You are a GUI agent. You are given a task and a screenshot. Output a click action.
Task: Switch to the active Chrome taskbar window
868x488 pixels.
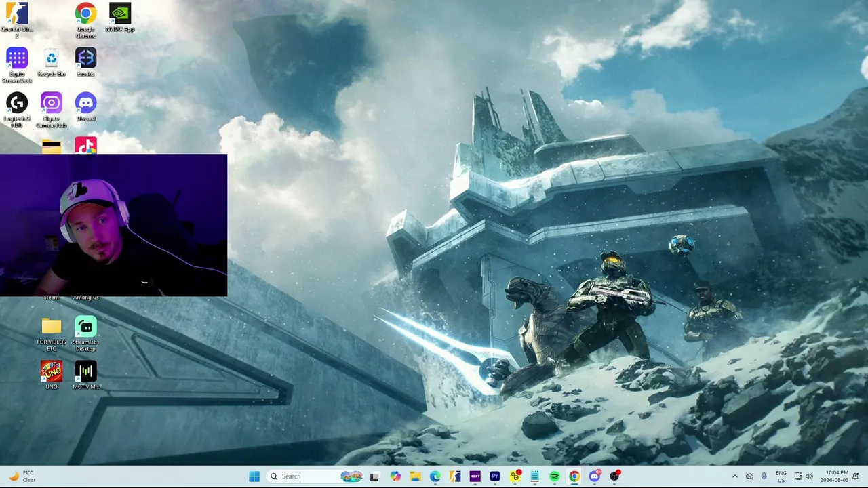coord(574,476)
